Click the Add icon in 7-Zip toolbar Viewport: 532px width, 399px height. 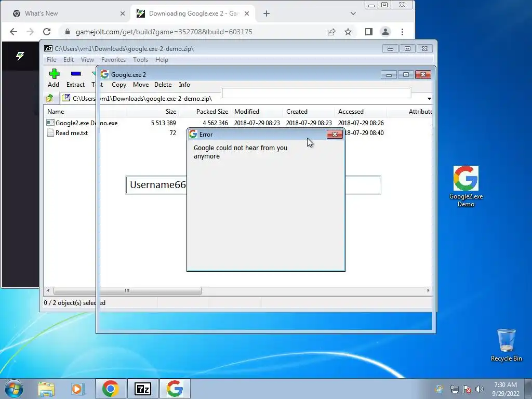(x=54, y=78)
